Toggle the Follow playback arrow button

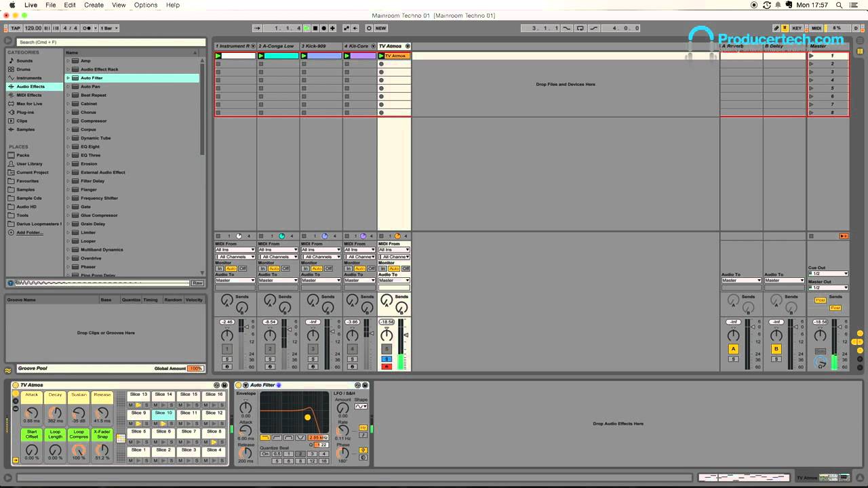tap(256, 28)
